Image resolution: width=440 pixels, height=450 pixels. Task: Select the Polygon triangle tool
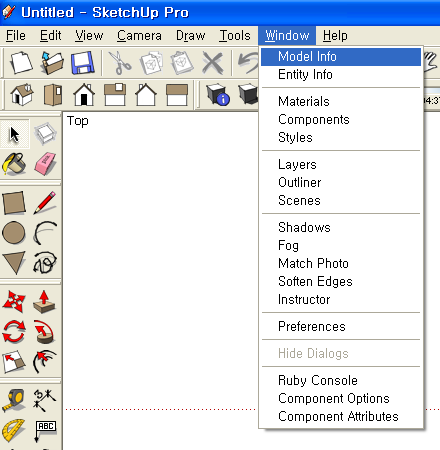[14, 262]
